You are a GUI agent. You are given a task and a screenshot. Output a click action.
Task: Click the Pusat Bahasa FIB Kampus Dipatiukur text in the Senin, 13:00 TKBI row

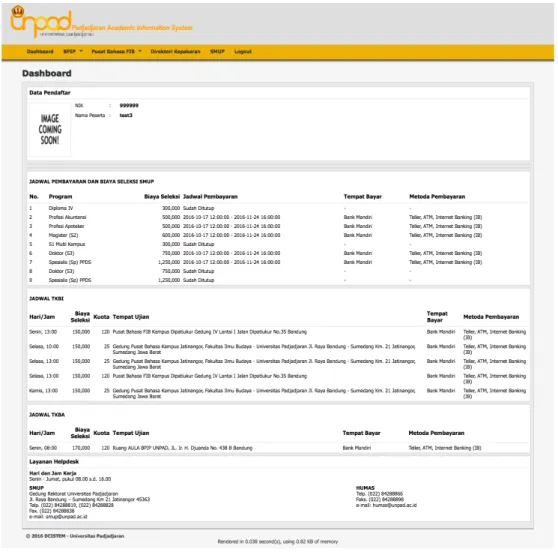point(210,332)
